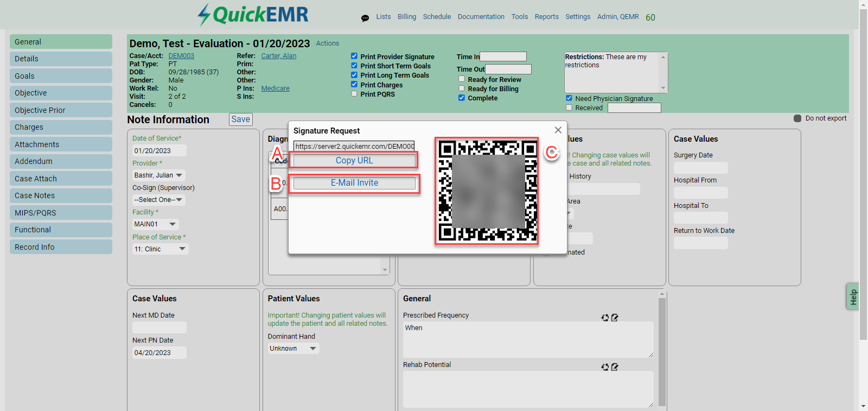Image resolution: width=868 pixels, height=411 pixels.
Task: Uncheck the Complete checkbox
Action: tap(462, 98)
